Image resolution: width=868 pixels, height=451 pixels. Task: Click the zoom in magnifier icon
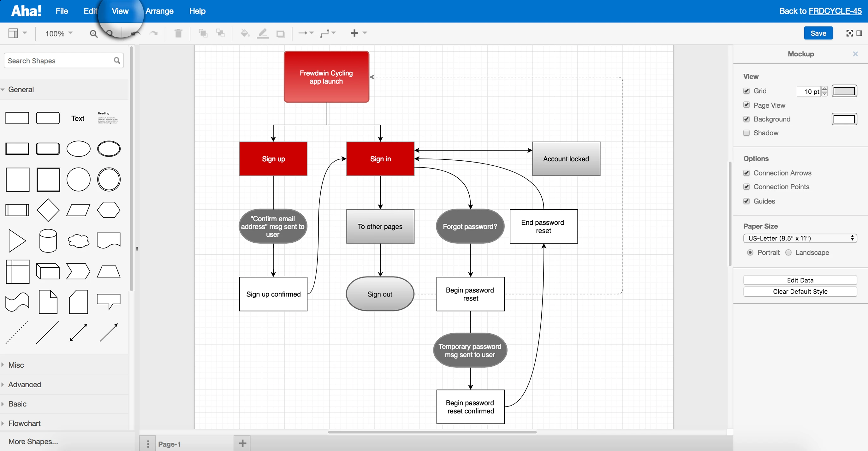pos(93,33)
